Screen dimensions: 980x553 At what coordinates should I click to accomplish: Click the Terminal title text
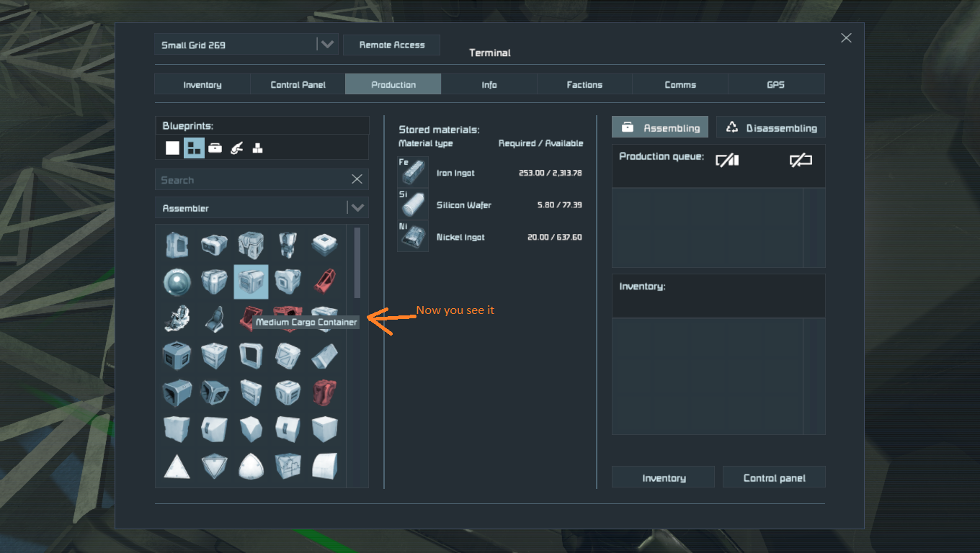tap(490, 53)
